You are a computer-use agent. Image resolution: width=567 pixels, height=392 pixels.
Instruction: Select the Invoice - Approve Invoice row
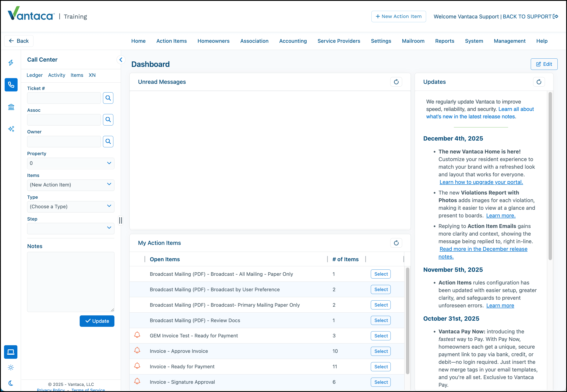tap(381, 351)
